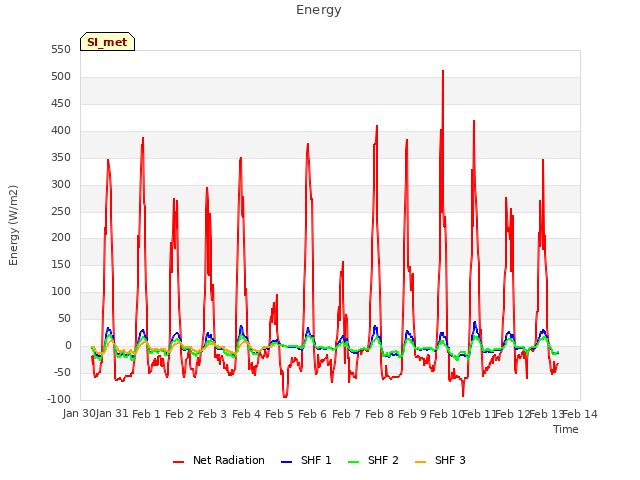This screenshot has height=480, width=640.
Task: Toggle the SHF 3 legend entry
Action: tap(440, 460)
